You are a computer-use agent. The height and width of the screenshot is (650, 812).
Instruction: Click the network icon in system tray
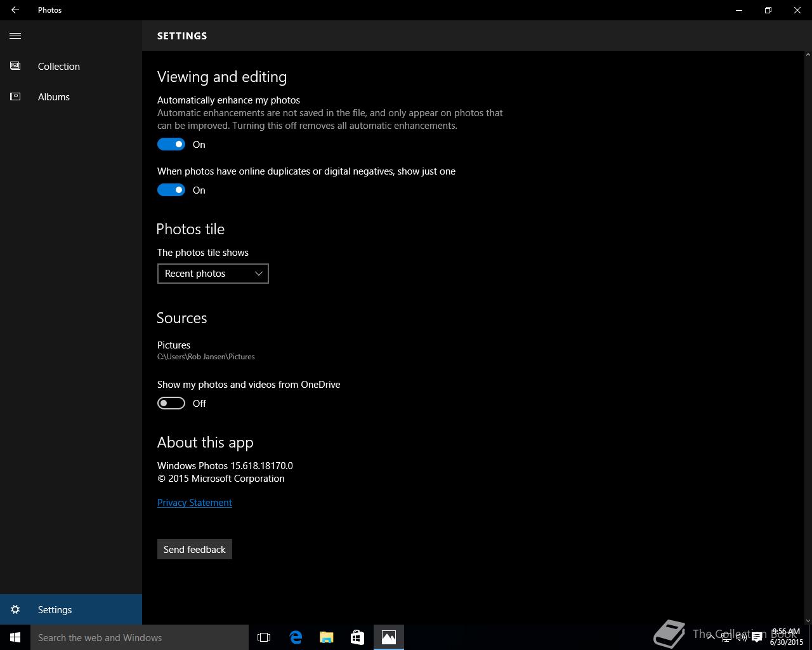point(726,638)
